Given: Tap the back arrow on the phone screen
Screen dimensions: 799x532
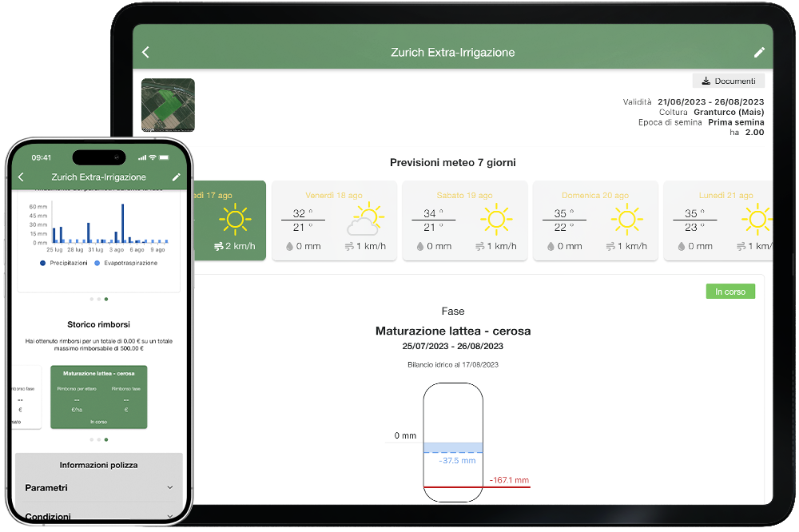Looking at the screenshot, I should [x=22, y=177].
